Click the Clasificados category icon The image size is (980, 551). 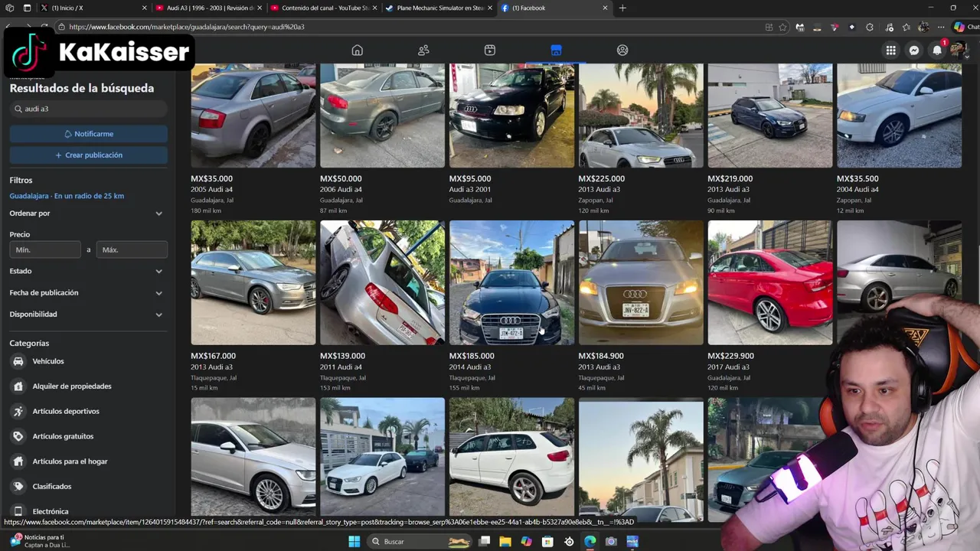[x=18, y=487]
